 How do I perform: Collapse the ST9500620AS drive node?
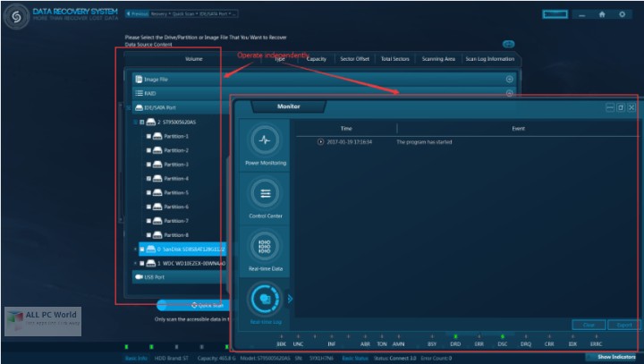click(135, 122)
